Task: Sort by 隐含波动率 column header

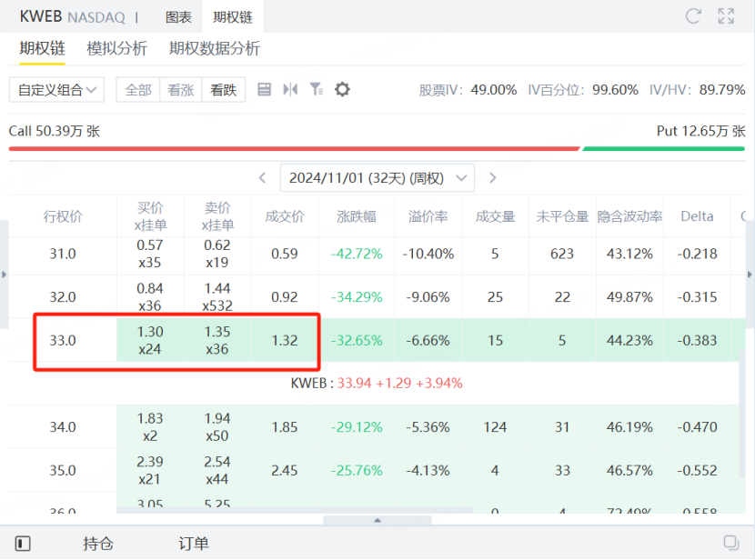Action: pyautogui.click(x=629, y=216)
